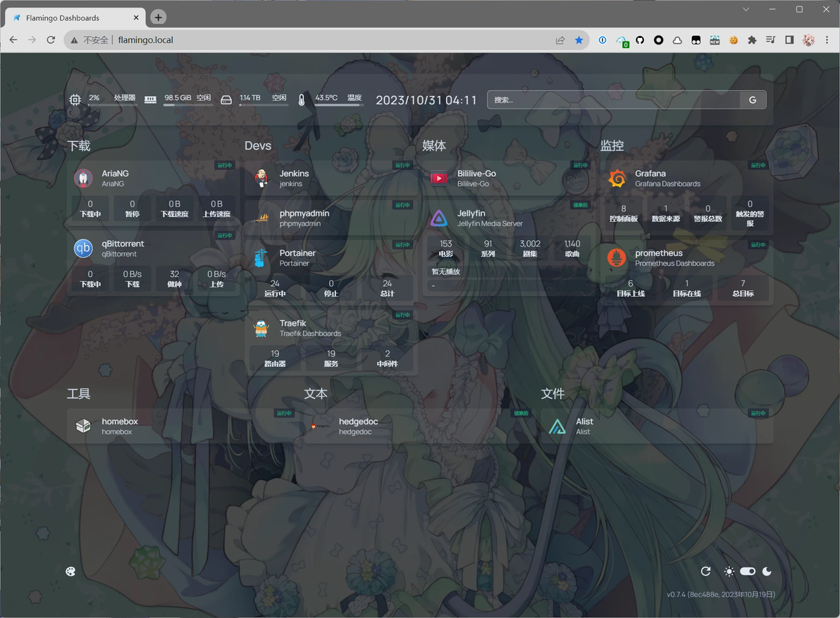
Task: Open the Traefik Dashboards link
Action: tap(310, 333)
